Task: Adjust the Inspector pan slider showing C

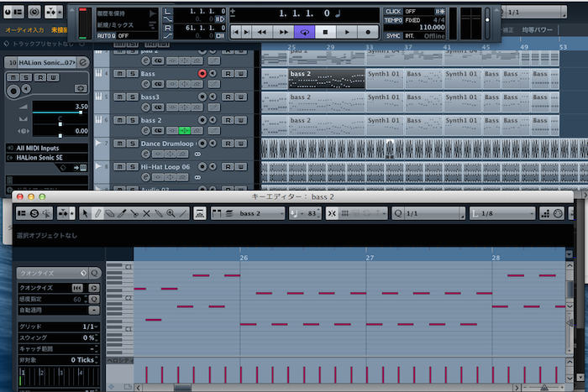Action: coord(60,124)
